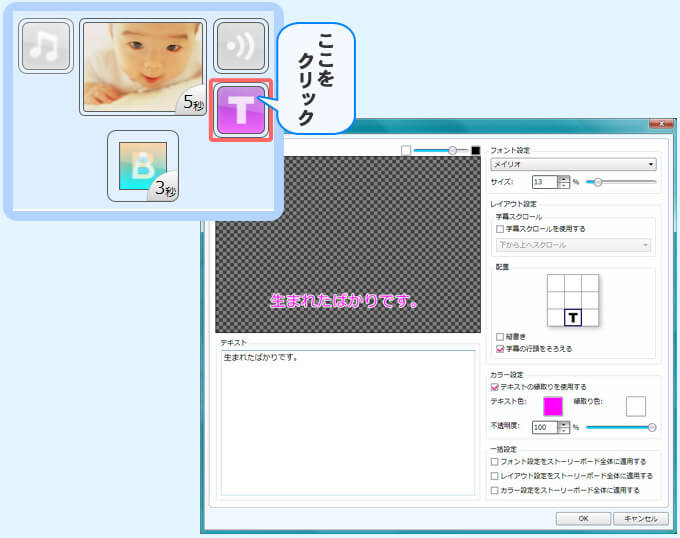Click the music note BGM icon

pos(46,46)
